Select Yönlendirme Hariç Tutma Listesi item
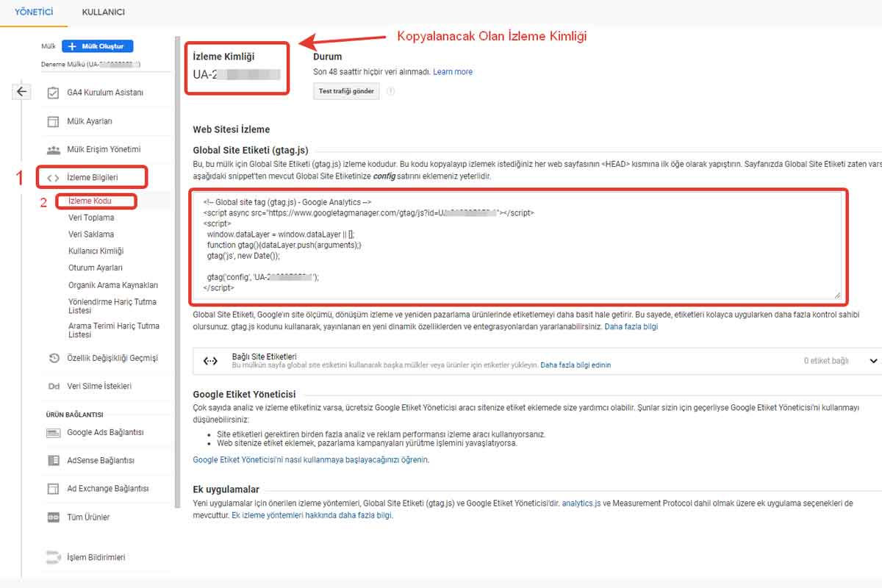Viewport: 882px width, 588px height. pyautogui.click(x=112, y=306)
